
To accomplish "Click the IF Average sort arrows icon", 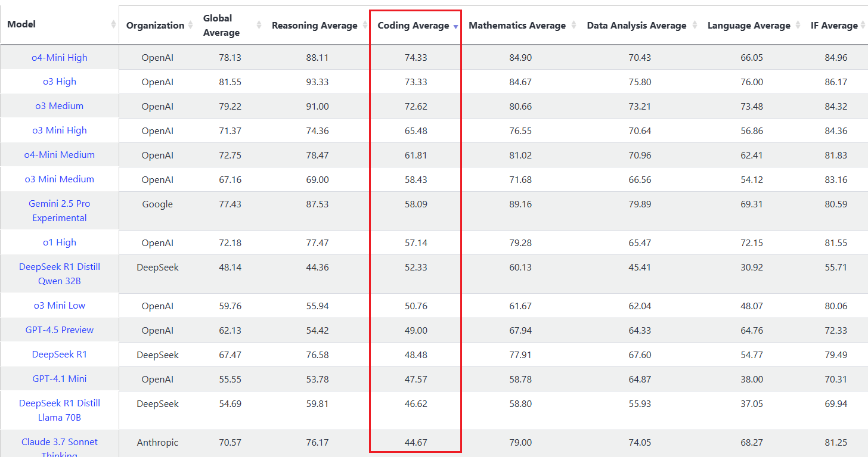I will pos(864,24).
